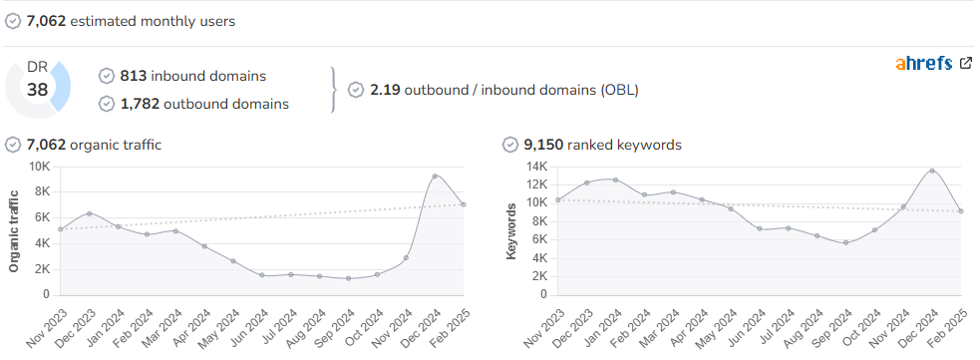Select the Oct 2024 point on keywords chart
Image resolution: width=980 pixels, height=360 pixels.
[x=875, y=230]
